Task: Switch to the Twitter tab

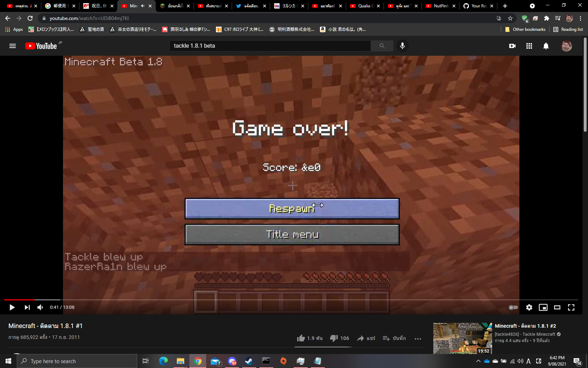Action: 251,6
